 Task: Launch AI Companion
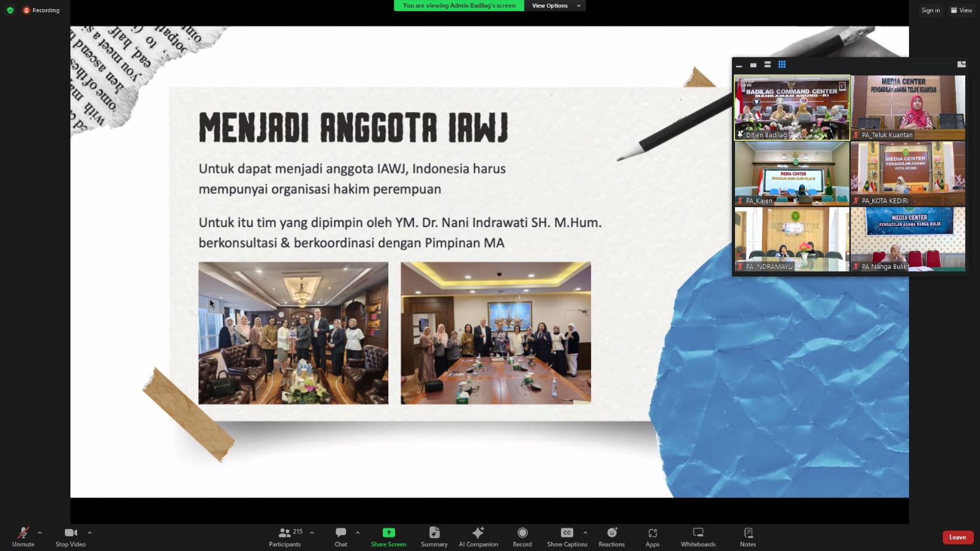point(478,537)
